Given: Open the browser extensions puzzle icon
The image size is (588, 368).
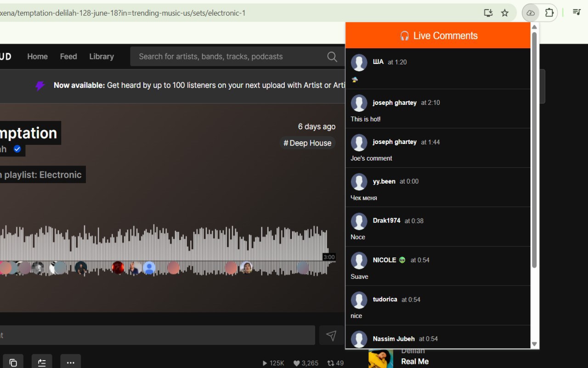Looking at the screenshot, I should 549,13.
